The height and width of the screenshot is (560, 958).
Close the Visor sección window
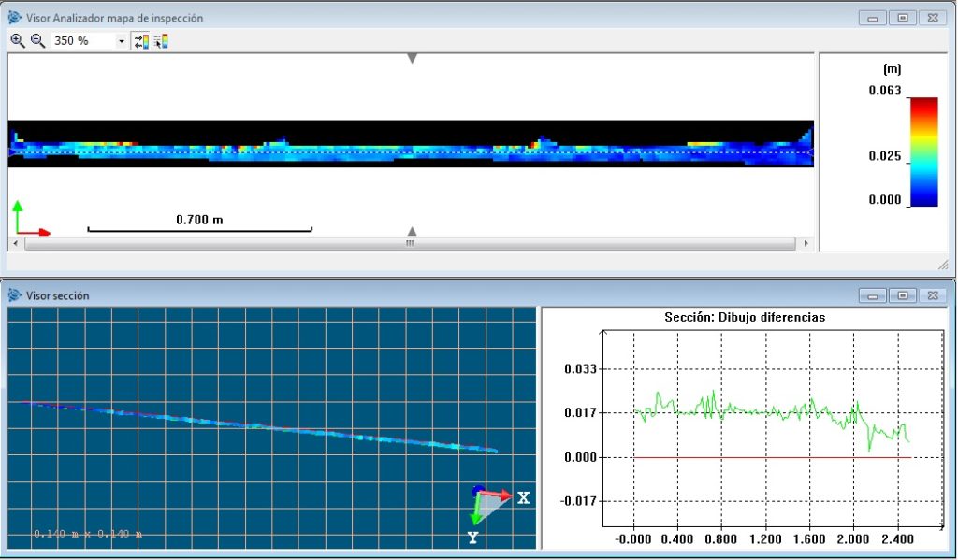click(933, 295)
